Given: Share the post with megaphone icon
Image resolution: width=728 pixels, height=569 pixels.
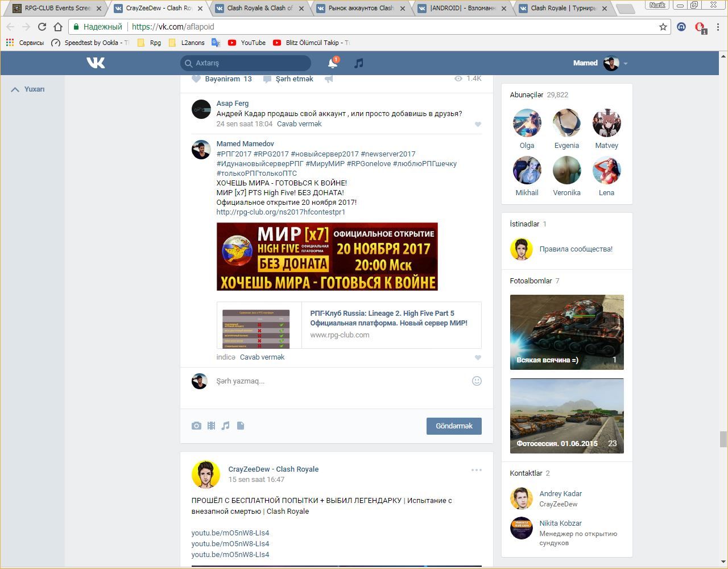Looking at the screenshot, I should [x=329, y=79].
